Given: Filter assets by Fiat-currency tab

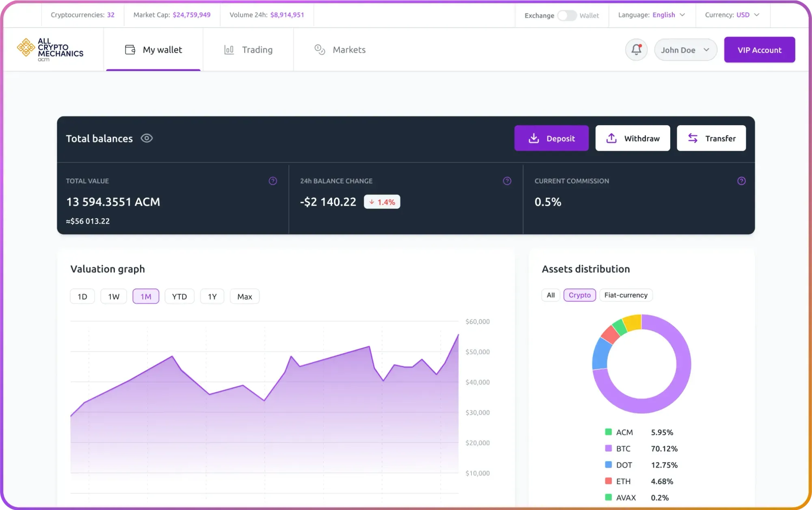Looking at the screenshot, I should pyautogui.click(x=626, y=295).
